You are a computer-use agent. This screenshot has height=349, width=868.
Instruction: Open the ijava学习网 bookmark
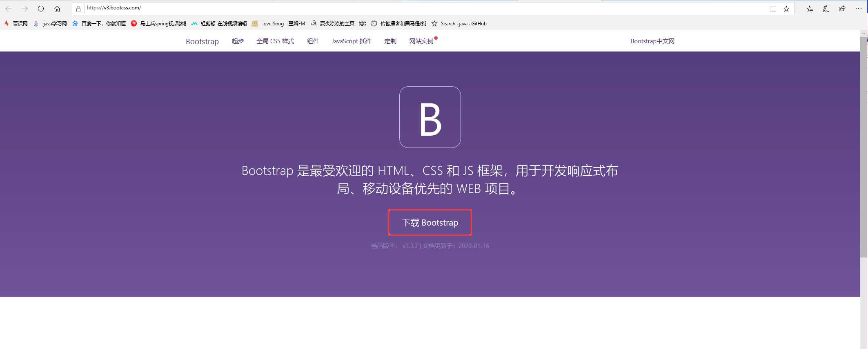50,24
